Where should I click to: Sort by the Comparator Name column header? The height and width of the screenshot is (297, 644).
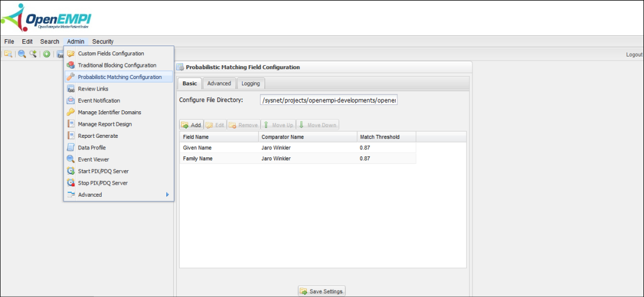(308, 137)
